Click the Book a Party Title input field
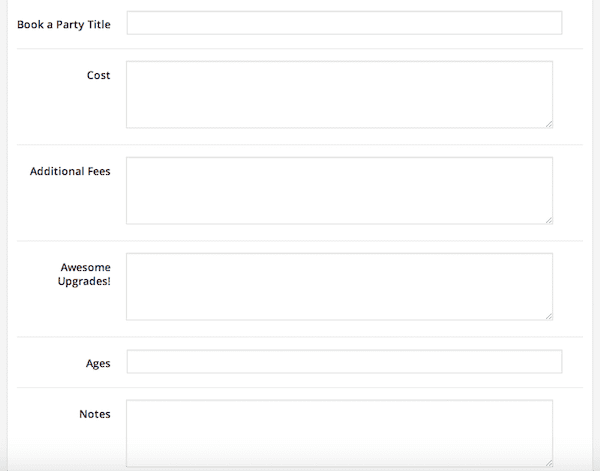Viewport: 600px width, 471px height. click(x=344, y=23)
